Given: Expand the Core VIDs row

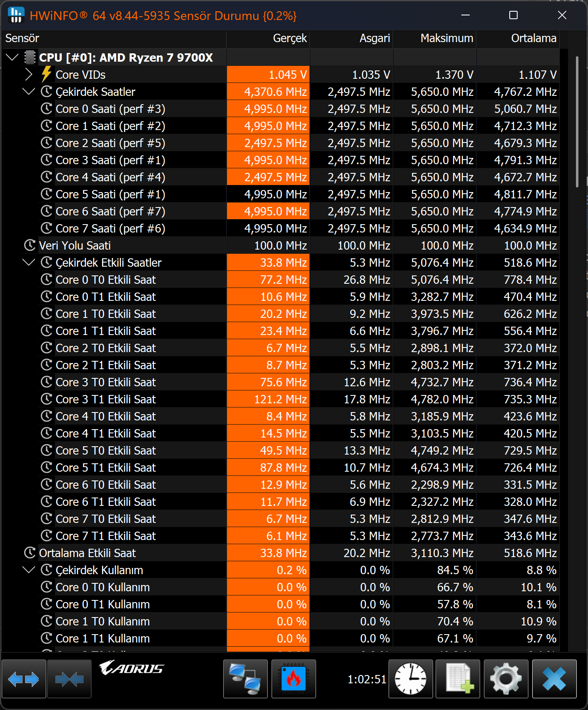Looking at the screenshot, I should [x=28, y=75].
